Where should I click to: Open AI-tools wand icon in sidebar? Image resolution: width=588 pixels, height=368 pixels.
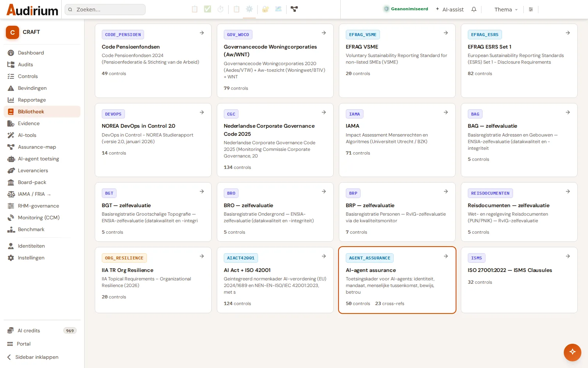(11, 135)
